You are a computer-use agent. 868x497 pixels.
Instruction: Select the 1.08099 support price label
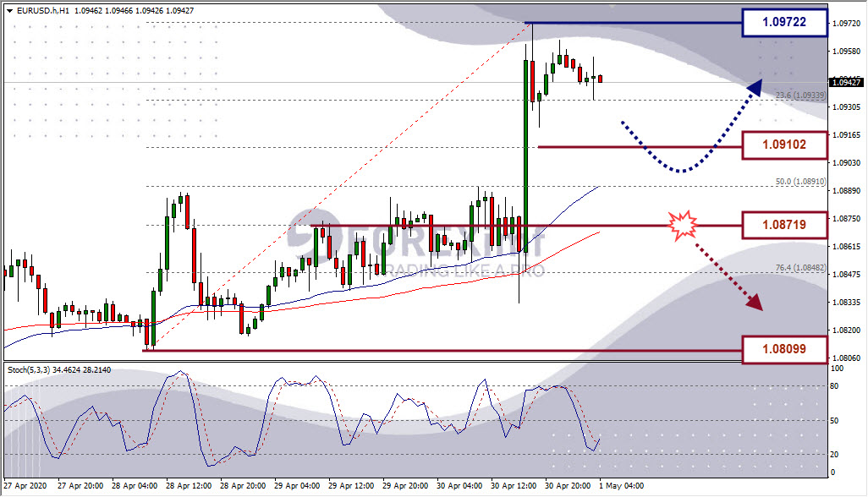784,349
